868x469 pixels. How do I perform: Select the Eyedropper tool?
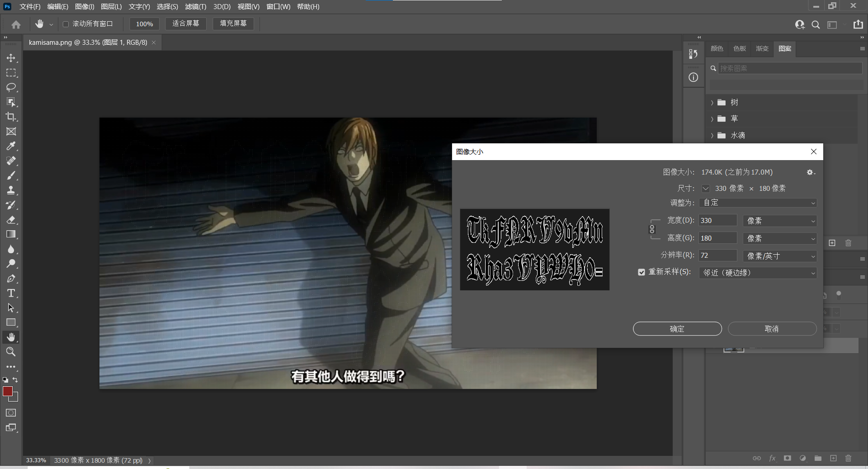(11, 146)
